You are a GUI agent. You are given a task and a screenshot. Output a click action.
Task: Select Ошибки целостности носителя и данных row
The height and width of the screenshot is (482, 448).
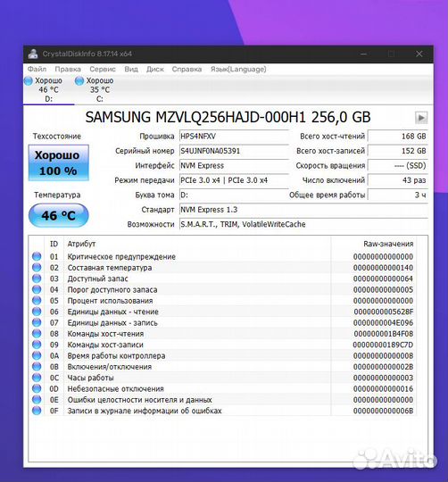point(222,400)
